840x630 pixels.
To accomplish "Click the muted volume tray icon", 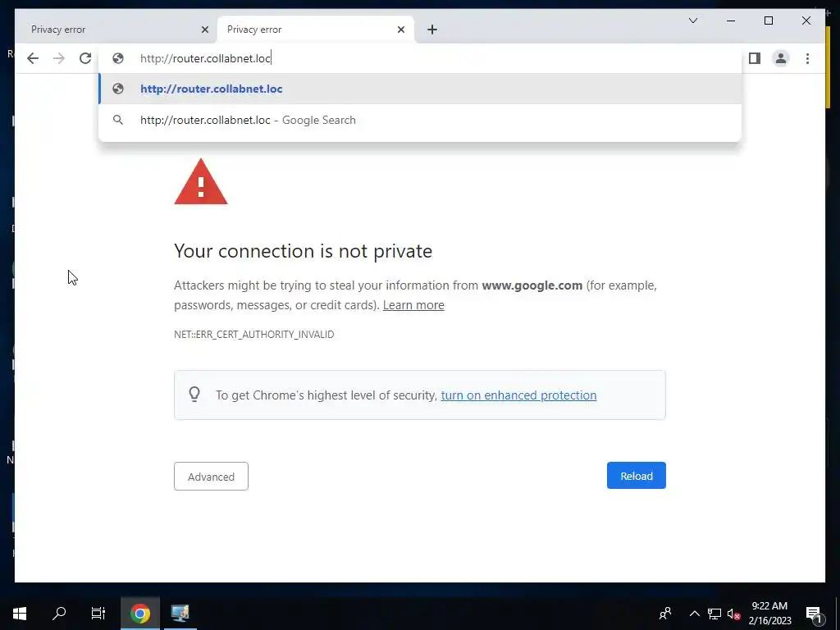I will [x=733, y=614].
